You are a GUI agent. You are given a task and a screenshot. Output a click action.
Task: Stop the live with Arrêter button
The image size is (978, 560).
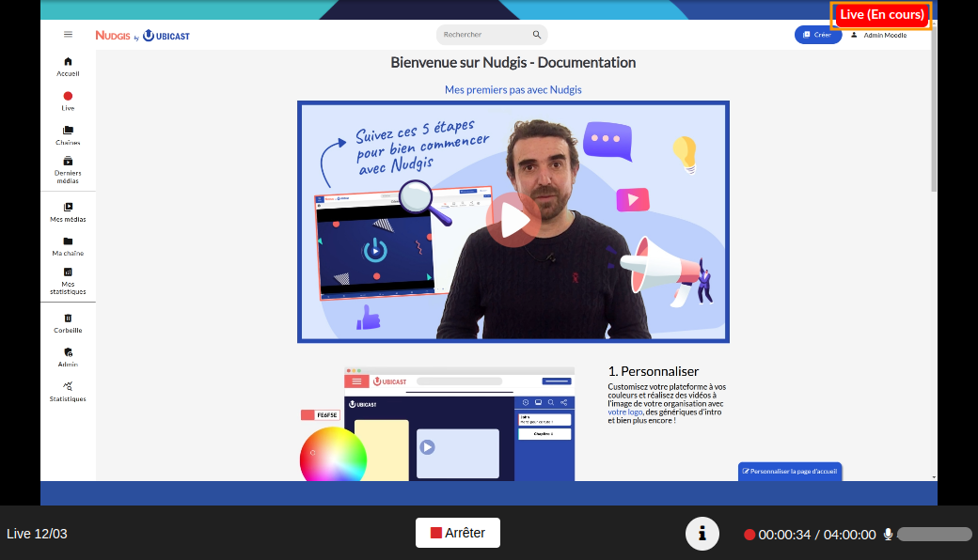[x=458, y=533]
